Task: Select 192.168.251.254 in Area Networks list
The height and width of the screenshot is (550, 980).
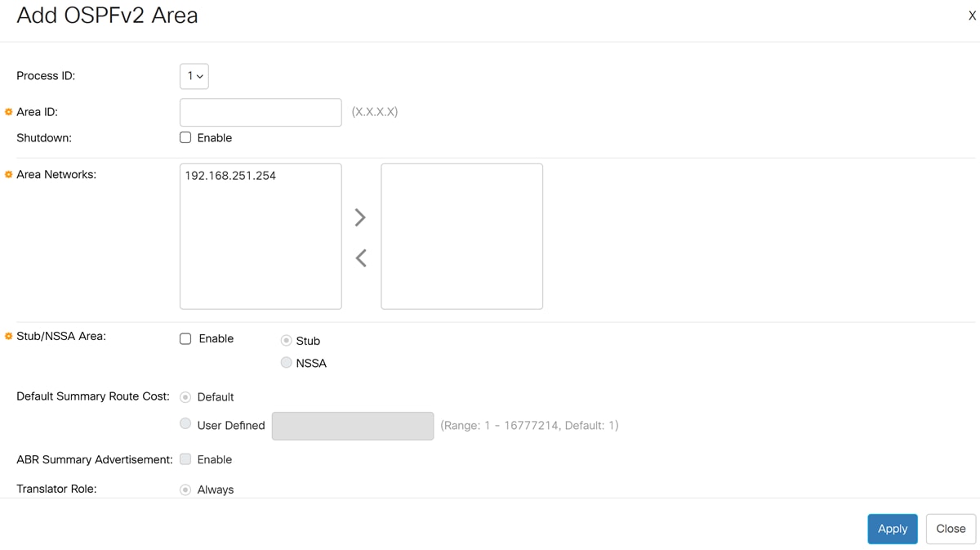Action: coord(230,176)
